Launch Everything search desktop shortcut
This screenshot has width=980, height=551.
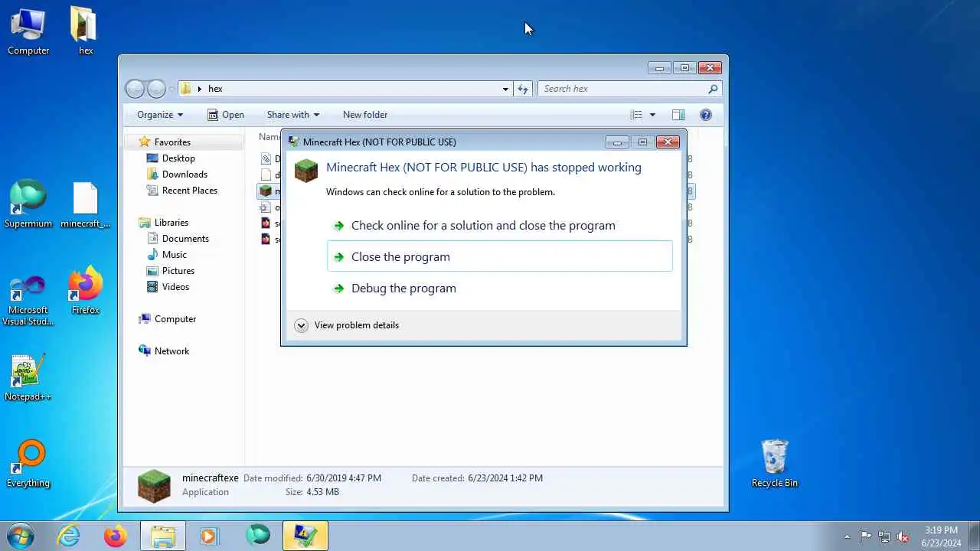[28, 464]
